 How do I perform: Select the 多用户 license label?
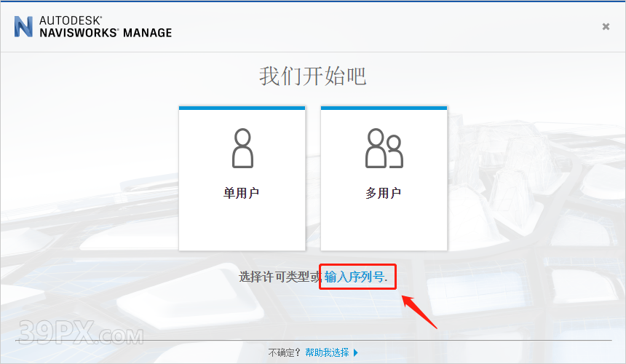pyautogui.click(x=384, y=193)
